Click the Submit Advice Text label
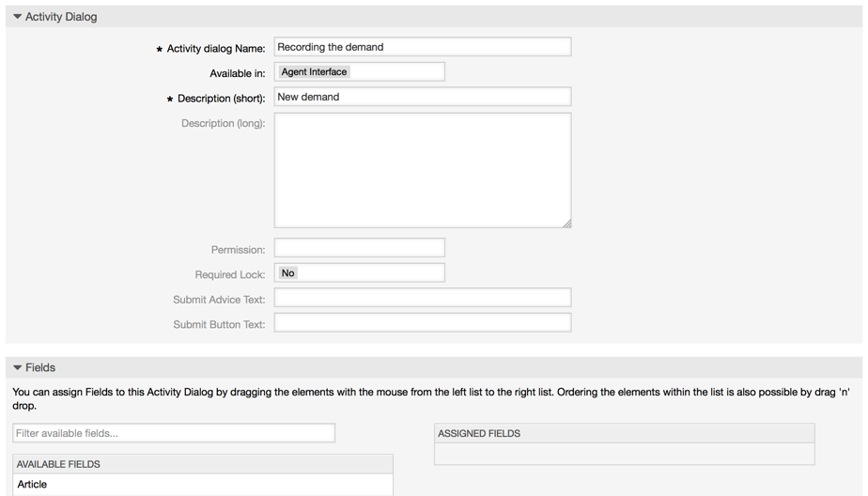 (x=219, y=300)
